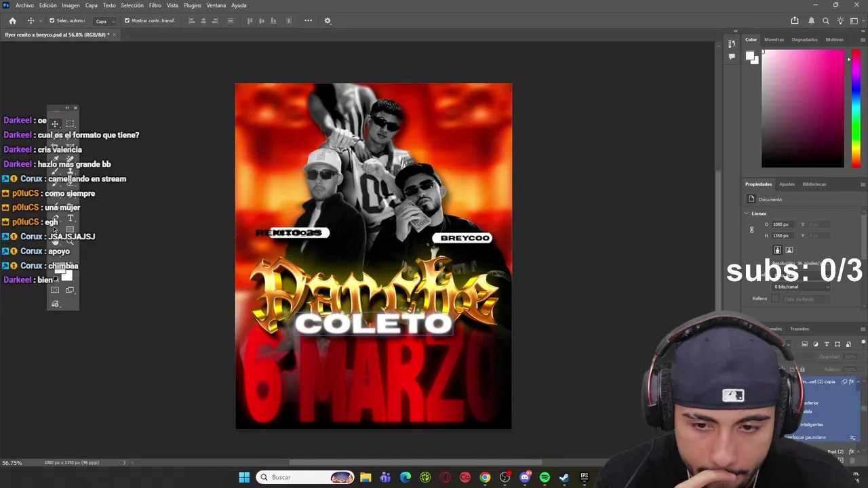The width and height of the screenshot is (868, 488).
Task: Open the History panel icon in collapsed dock
Action: click(732, 45)
